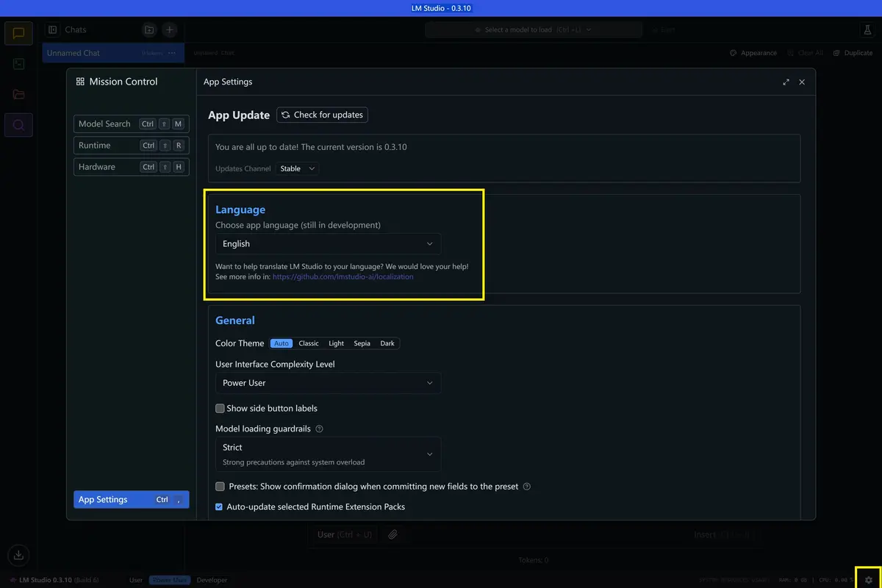Click the General section heading
Viewport: 882px width, 588px height.
[235, 320]
